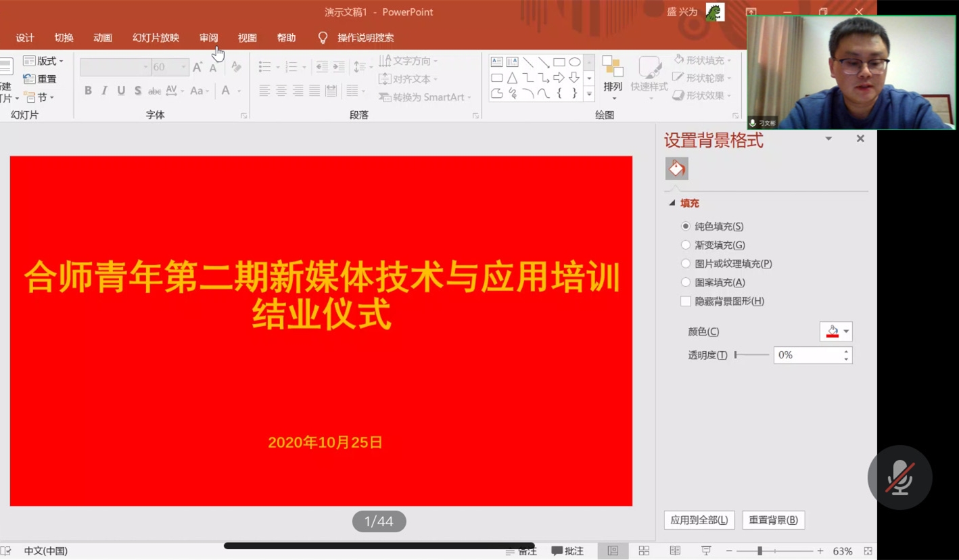This screenshot has width=959, height=560.
Task: Apply Italic formatting to text
Action: click(x=104, y=91)
